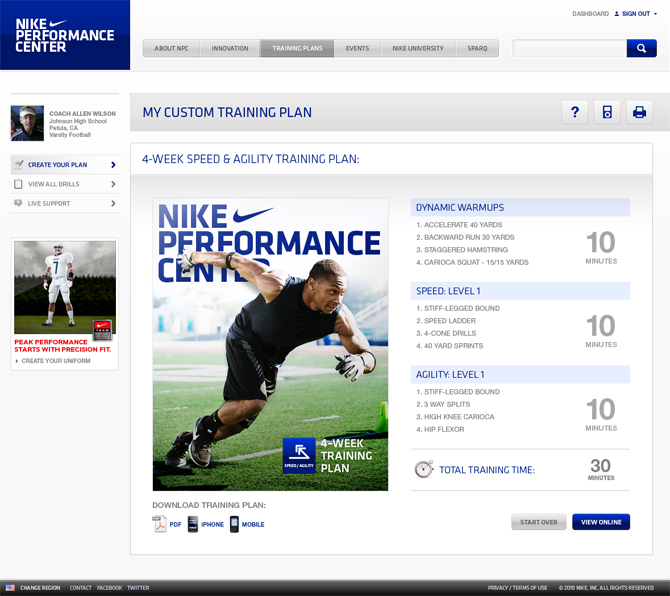Click the iPod device sync icon

607,112
